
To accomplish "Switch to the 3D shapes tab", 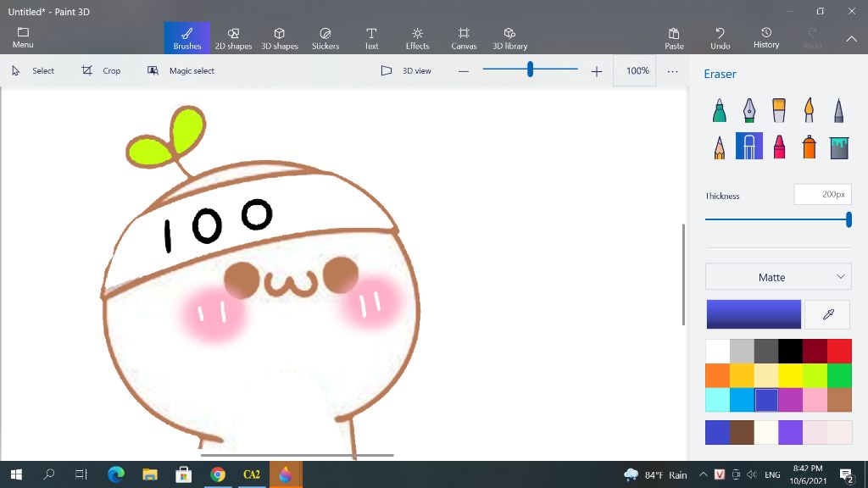I will [x=279, y=38].
